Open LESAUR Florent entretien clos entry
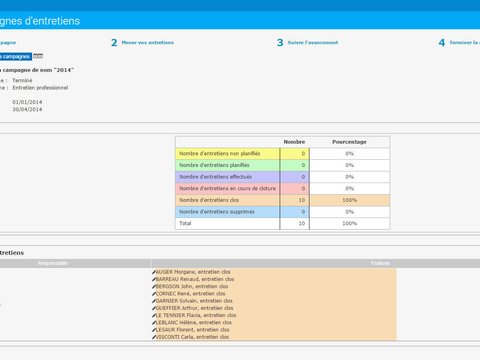The width and height of the screenshot is (480, 360). coord(192,330)
